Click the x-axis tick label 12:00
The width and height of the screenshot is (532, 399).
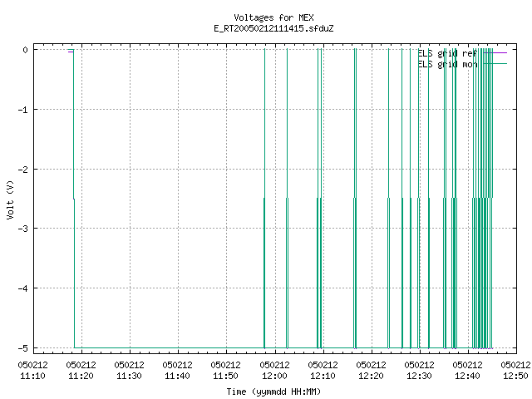[x=274, y=376]
